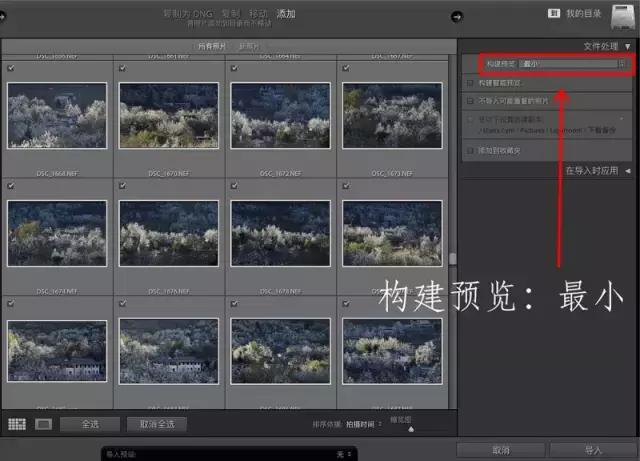The image size is (640, 461).
Task: Click the 全选 button
Action: pyautogui.click(x=90, y=424)
